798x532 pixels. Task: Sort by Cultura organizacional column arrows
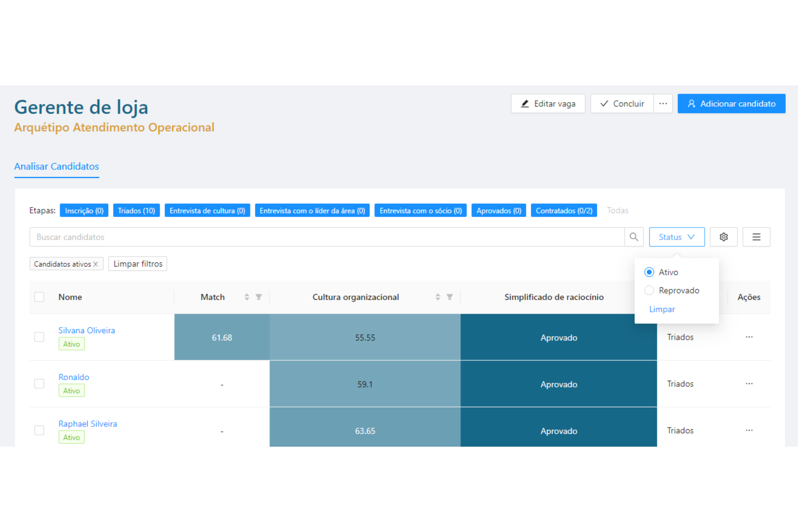tap(438, 297)
